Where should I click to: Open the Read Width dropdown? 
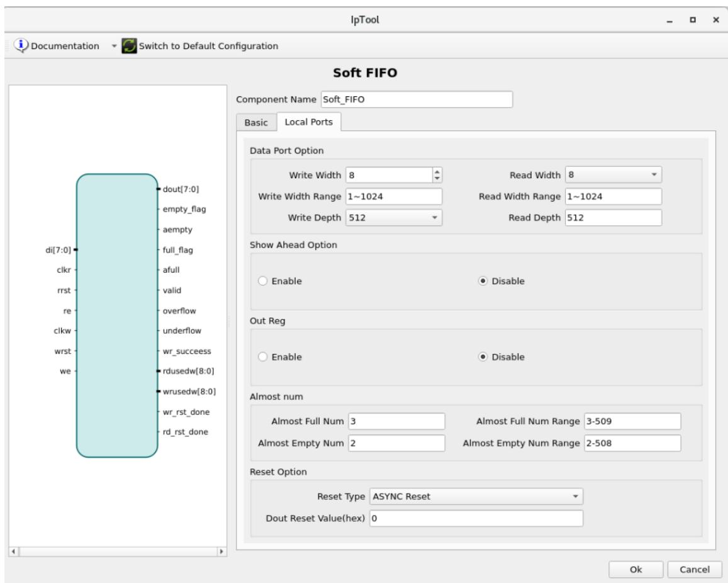coord(613,174)
